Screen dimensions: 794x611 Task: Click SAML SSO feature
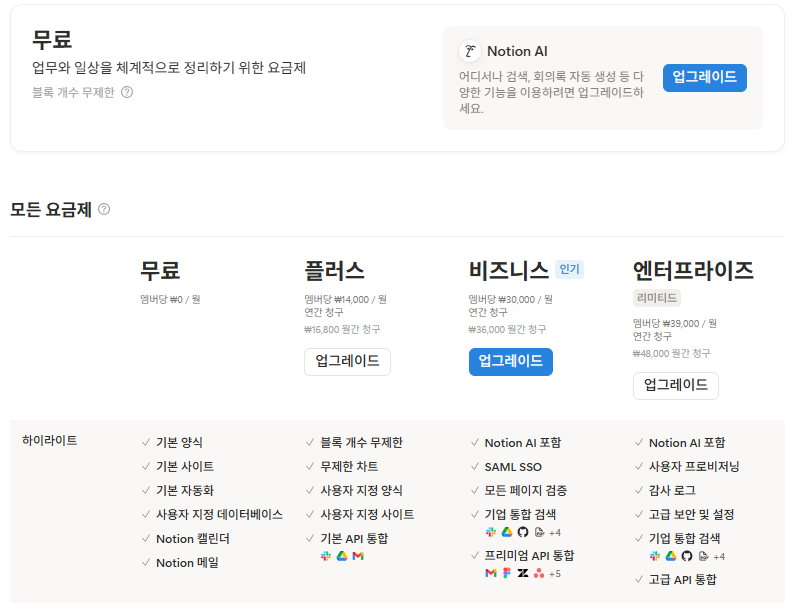[x=513, y=467]
